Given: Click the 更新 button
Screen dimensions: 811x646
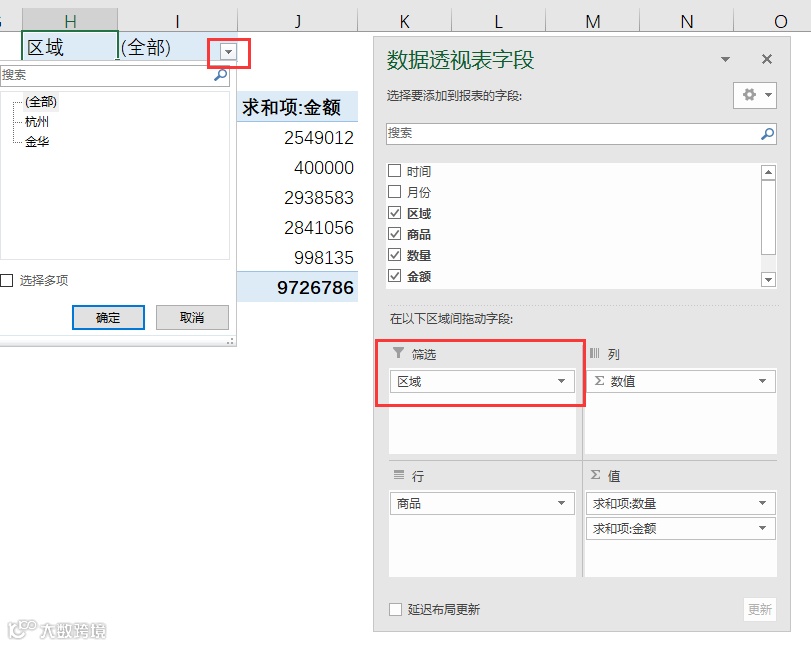Looking at the screenshot, I should (x=760, y=609).
